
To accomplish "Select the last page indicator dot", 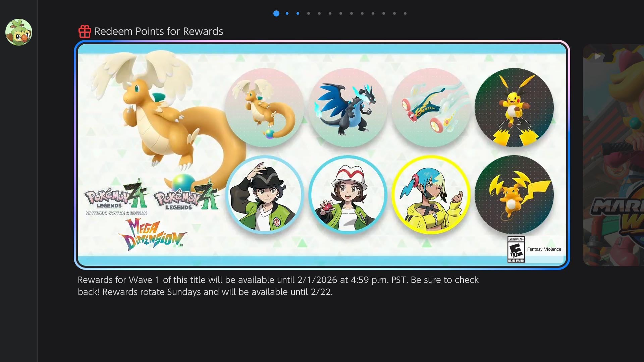I will (x=405, y=13).
